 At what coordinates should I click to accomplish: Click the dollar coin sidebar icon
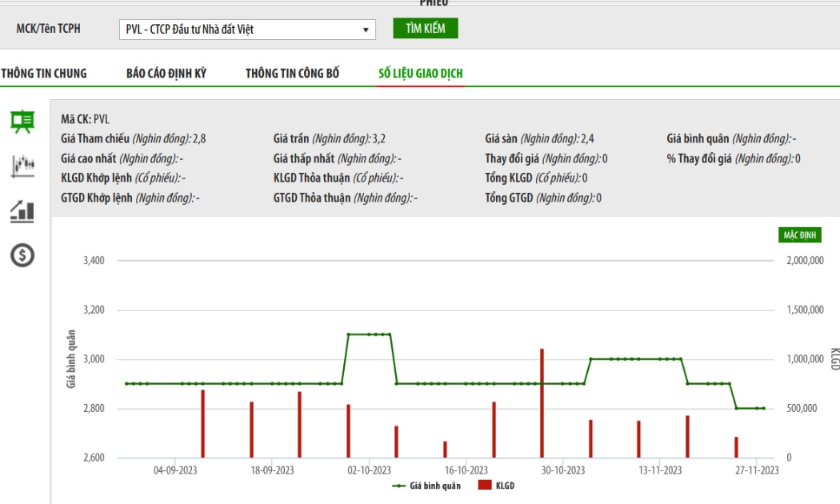[x=22, y=255]
